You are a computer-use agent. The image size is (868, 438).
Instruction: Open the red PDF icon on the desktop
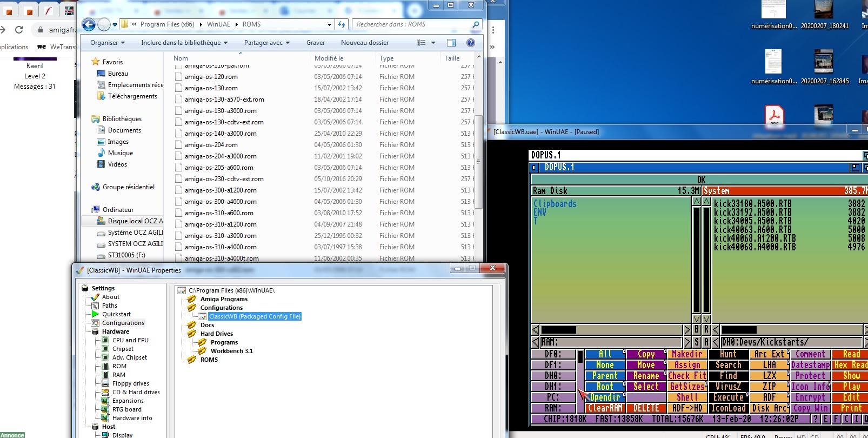tap(774, 116)
